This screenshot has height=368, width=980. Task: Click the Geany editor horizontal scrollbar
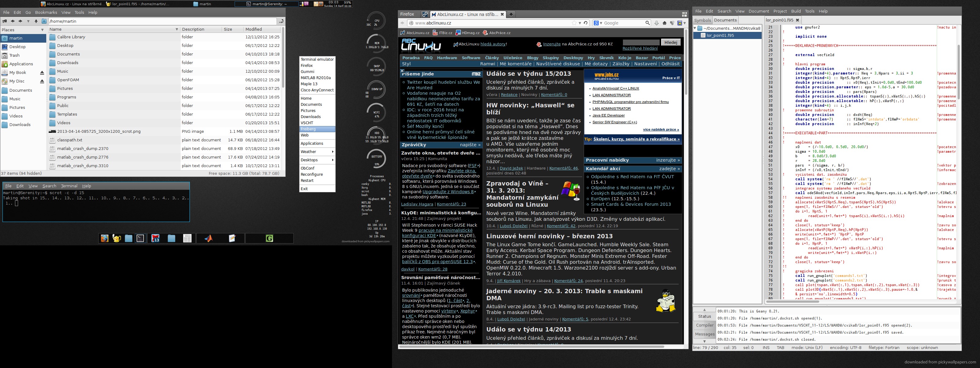coord(793,301)
